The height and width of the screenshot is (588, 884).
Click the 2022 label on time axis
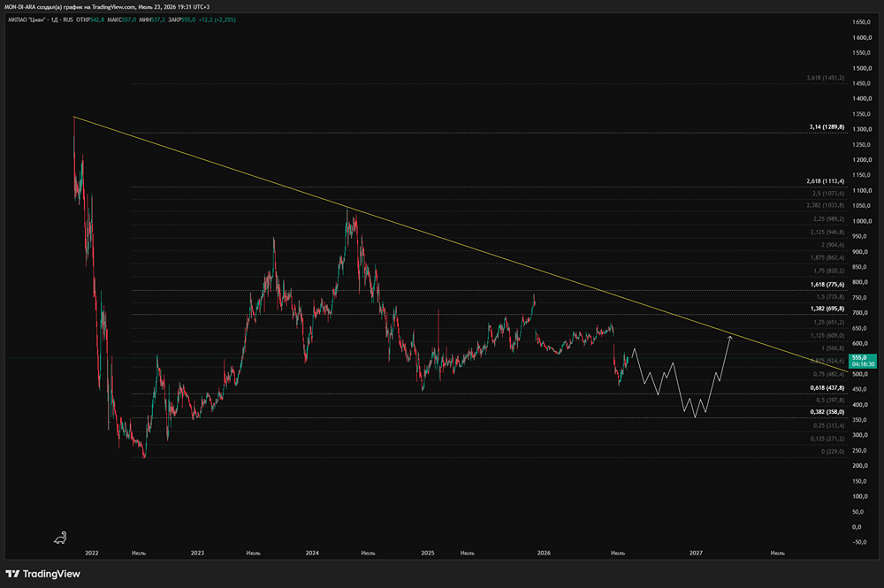tap(91, 553)
